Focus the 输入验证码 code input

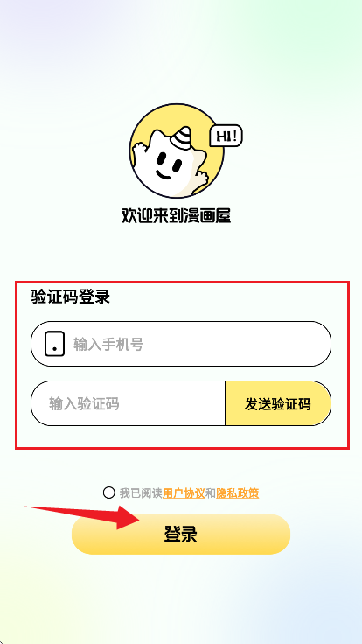[128, 403]
